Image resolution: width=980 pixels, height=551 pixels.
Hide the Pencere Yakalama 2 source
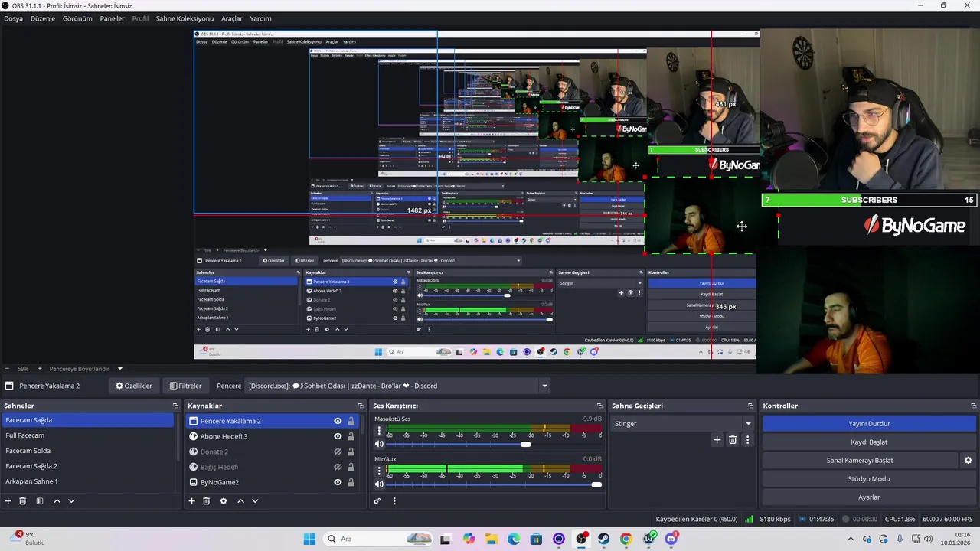(338, 421)
